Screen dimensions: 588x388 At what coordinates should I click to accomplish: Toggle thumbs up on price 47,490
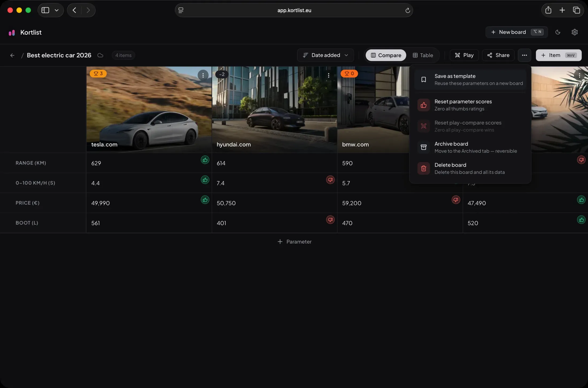pos(581,200)
